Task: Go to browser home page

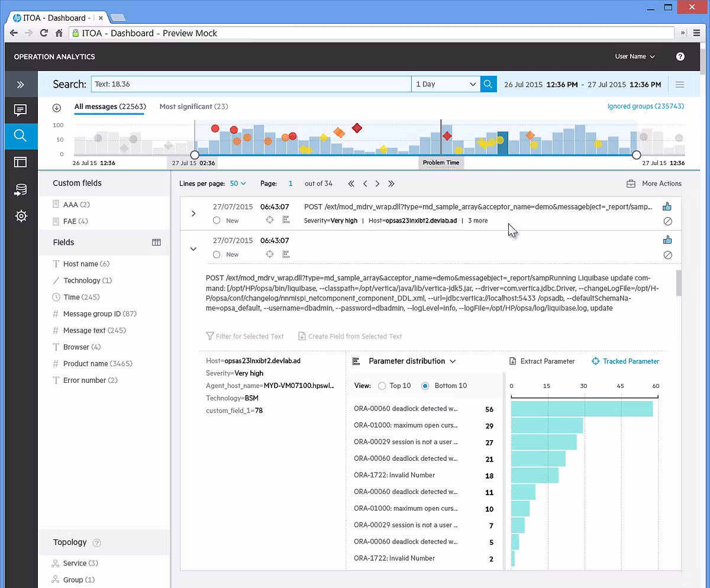Action: [x=59, y=33]
